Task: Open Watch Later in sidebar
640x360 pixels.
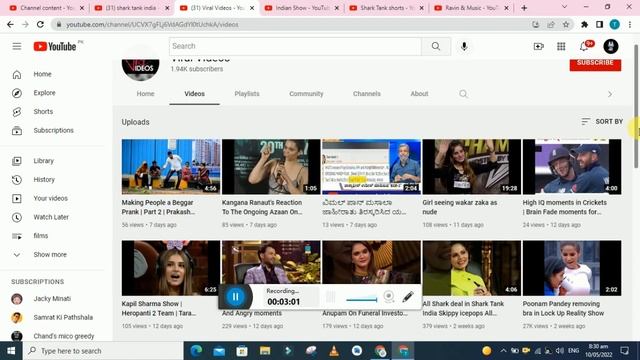Action: (x=51, y=217)
